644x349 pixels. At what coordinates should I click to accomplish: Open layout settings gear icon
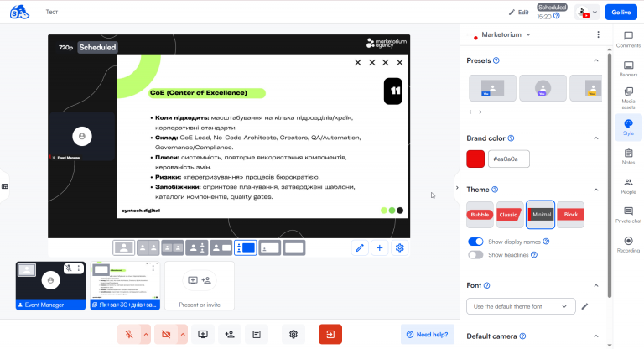click(400, 247)
